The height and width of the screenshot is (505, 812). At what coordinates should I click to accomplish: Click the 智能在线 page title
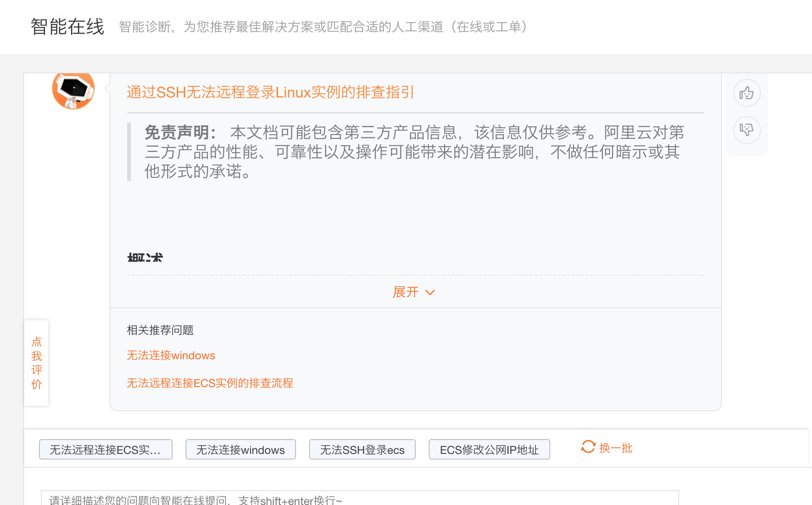pos(68,26)
